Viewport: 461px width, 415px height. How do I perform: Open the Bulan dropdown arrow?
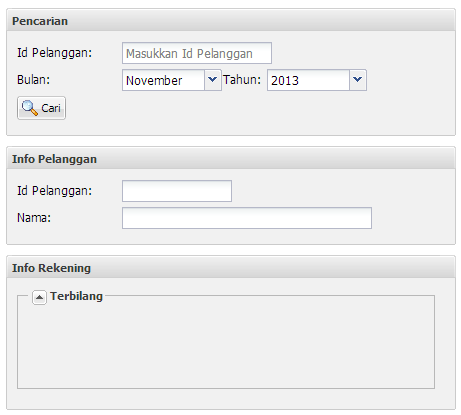pyautogui.click(x=213, y=80)
